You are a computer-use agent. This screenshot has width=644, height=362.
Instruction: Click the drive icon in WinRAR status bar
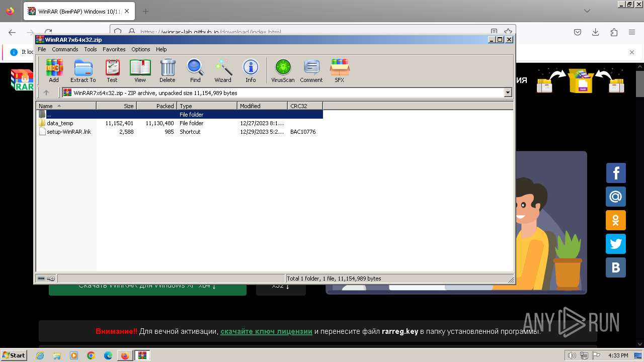[x=41, y=279]
